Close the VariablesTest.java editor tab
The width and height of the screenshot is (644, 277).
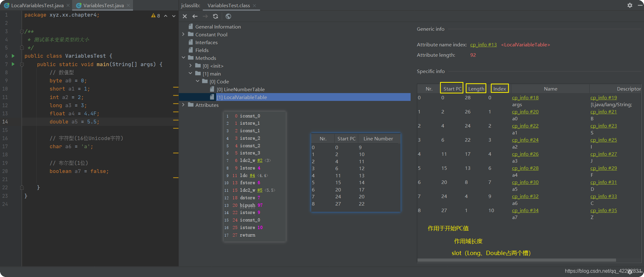[x=128, y=5]
